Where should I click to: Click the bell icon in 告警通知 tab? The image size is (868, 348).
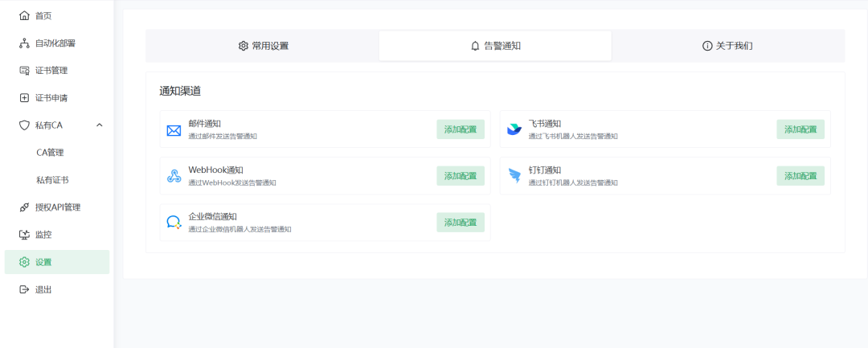pyautogui.click(x=475, y=46)
